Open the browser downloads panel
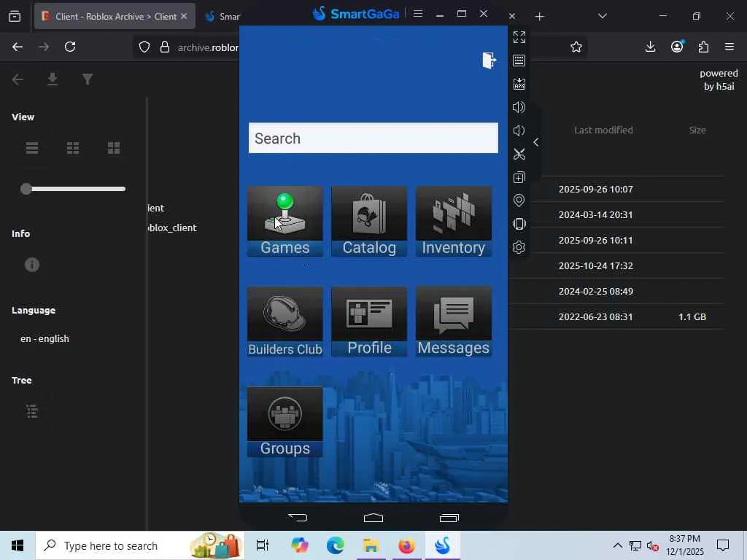 point(650,47)
